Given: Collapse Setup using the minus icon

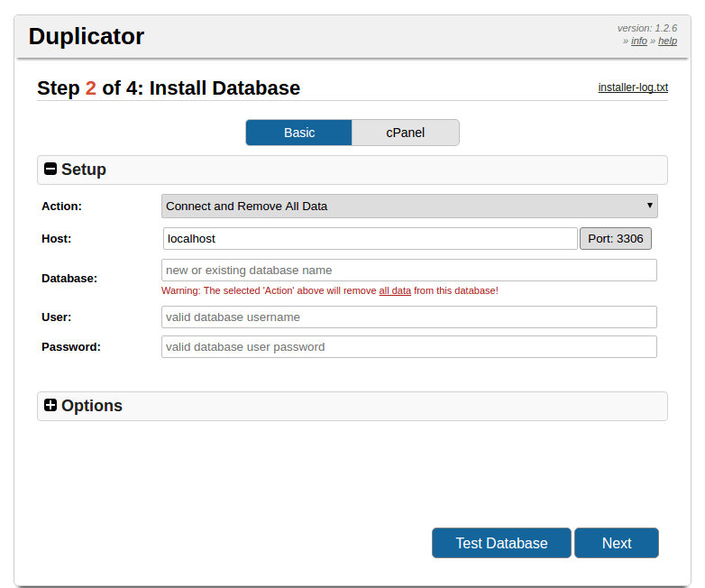Looking at the screenshot, I should pos(50,170).
